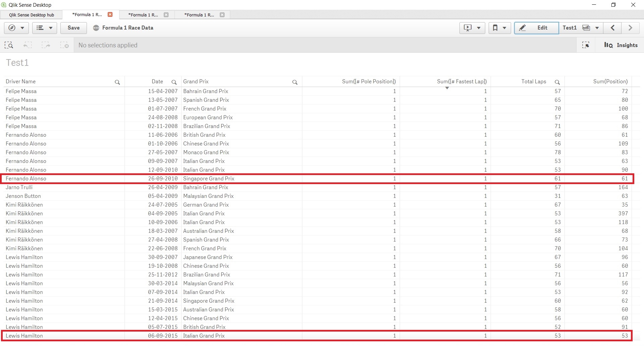The height and width of the screenshot is (346, 644).
Task: Step back in selections
Action: 28,45
